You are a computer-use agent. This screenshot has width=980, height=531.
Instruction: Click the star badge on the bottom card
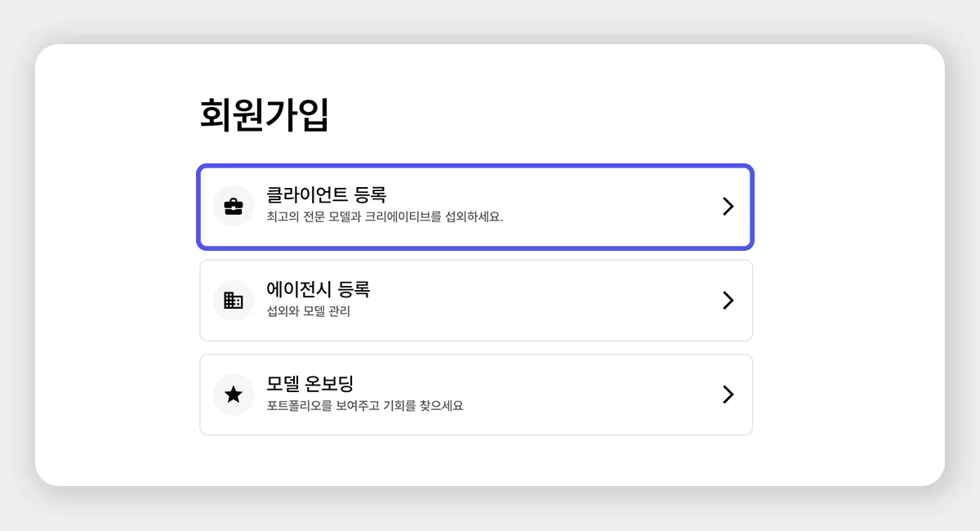point(234,394)
